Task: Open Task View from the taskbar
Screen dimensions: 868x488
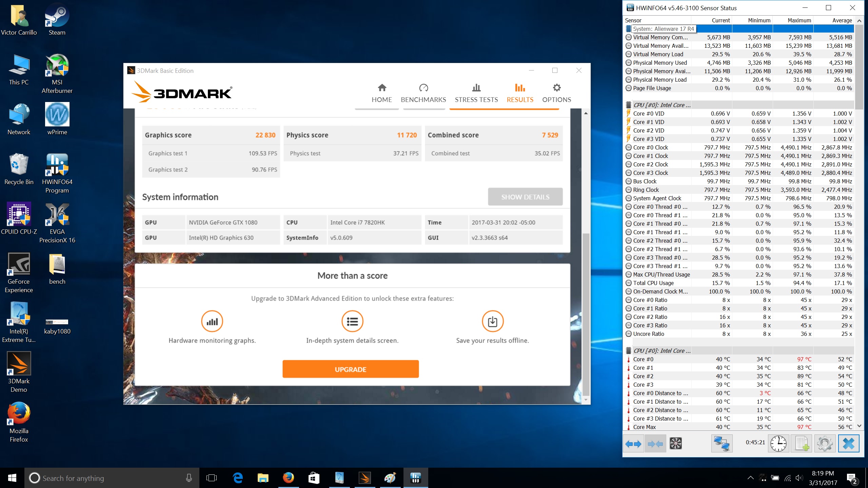Action: [212, 478]
